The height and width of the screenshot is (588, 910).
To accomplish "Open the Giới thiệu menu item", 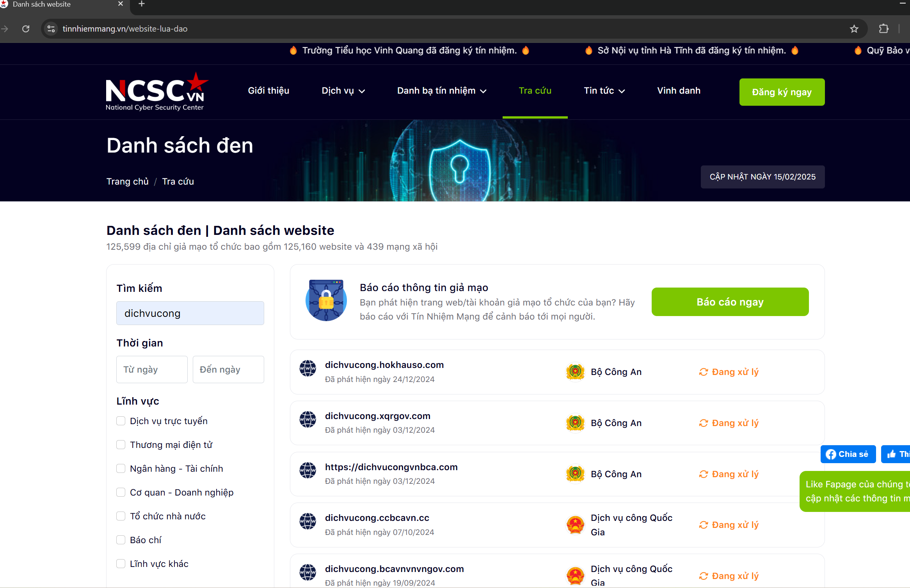I will pyautogui.click(x=268, y=91).
